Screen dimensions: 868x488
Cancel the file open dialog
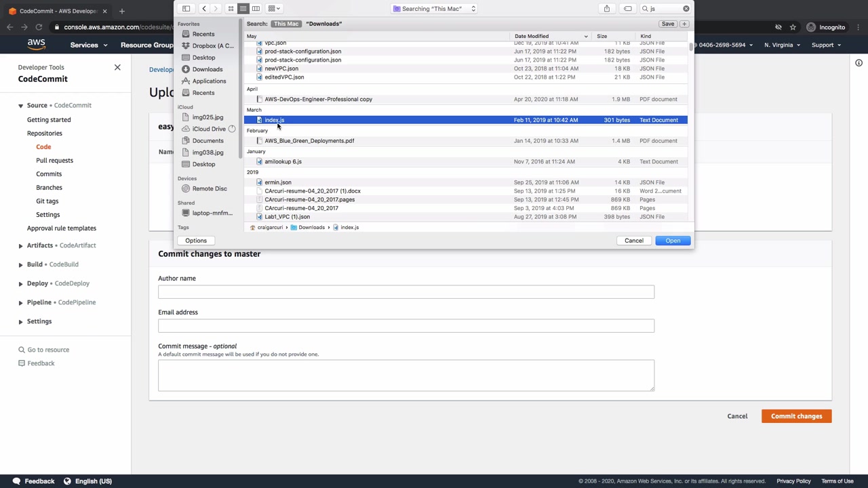click(x=634, y=241)
